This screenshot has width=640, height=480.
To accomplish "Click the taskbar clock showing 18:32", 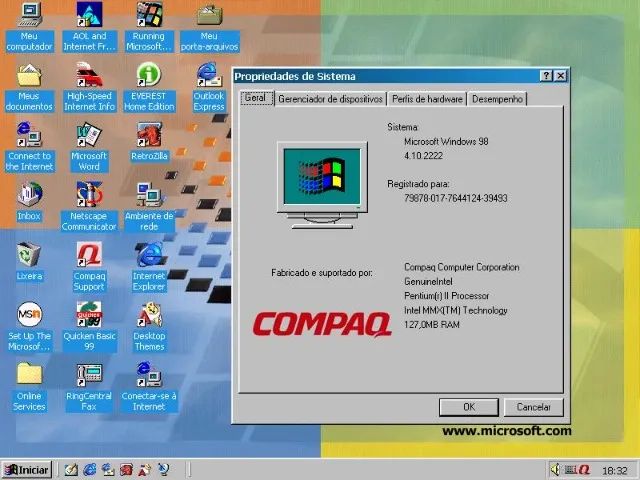I will pyautogui.click(x=615, y=471).
